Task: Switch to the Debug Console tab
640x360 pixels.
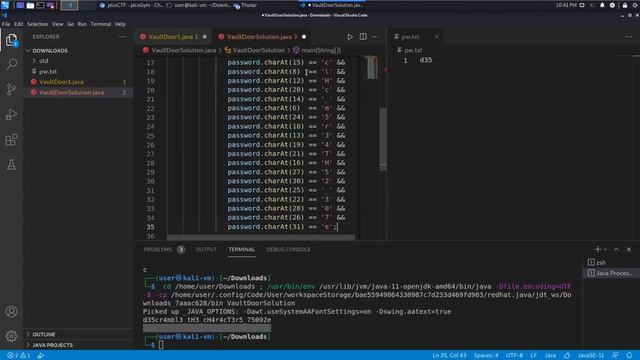Action: pyautogui.click(x=289, y=249)
